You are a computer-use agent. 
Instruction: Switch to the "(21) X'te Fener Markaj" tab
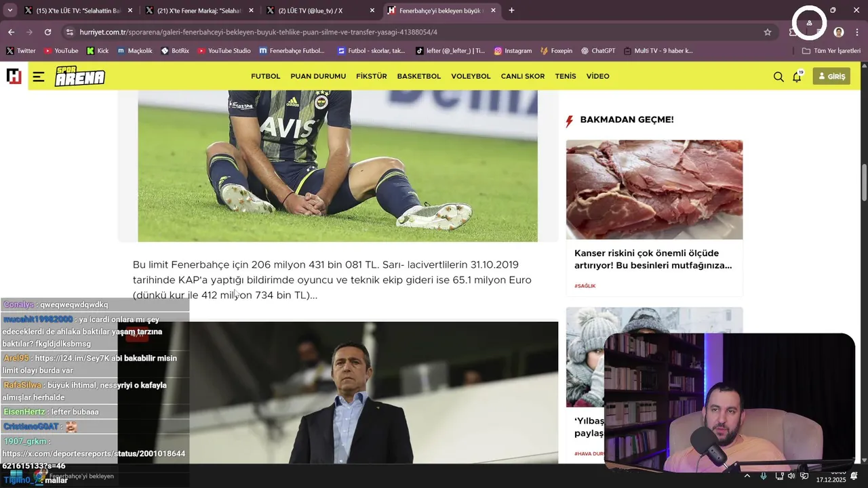pos(199,11)
